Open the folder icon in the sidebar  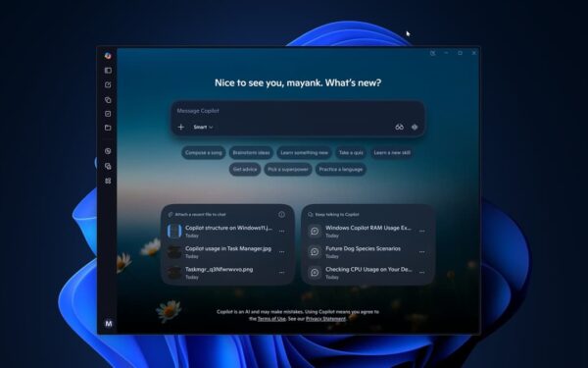(x=108, y=128)
